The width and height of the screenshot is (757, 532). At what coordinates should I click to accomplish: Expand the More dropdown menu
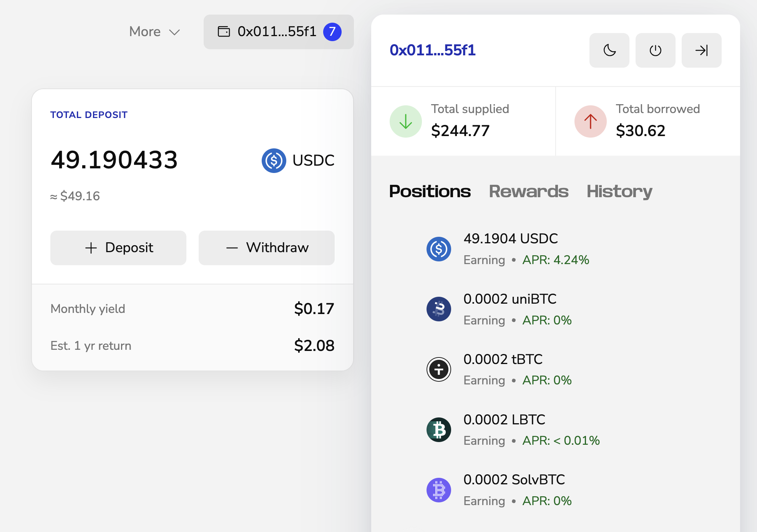pos(154,32)
